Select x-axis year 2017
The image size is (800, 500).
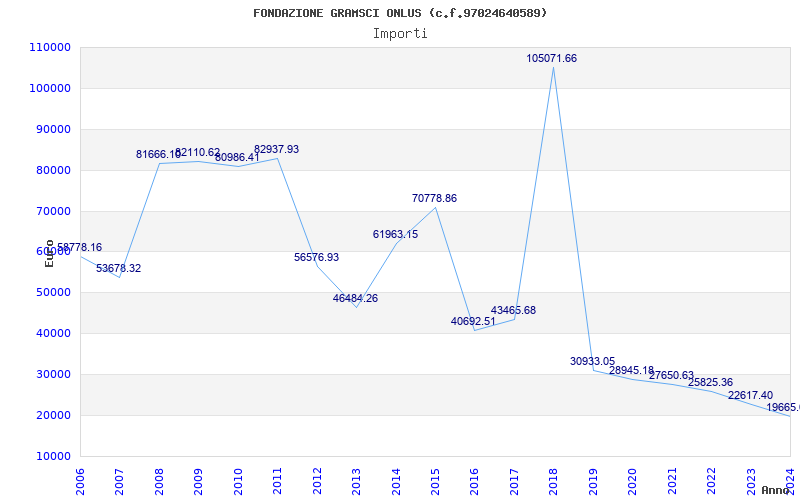tap(514, 481)
